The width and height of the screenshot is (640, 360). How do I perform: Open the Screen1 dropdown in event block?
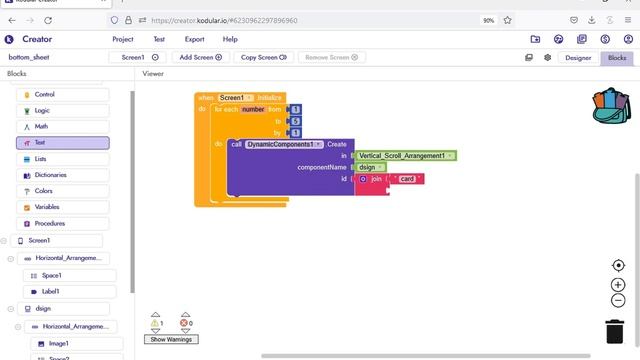coord(249,98)
